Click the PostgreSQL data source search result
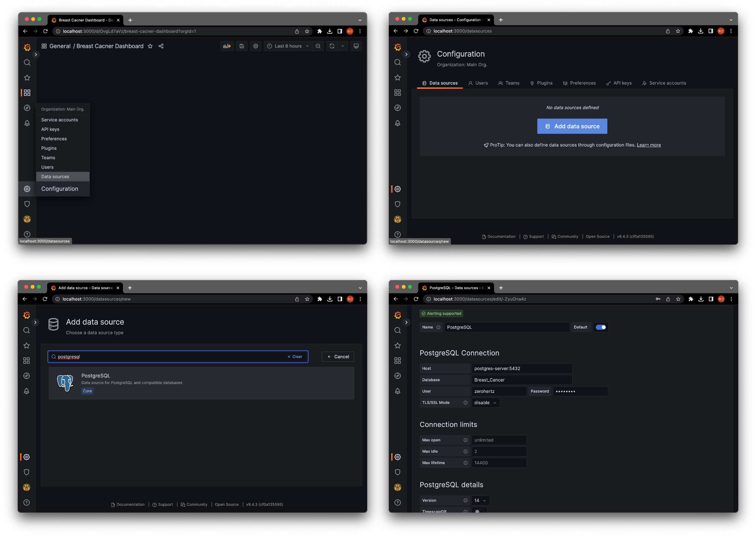The height and width of the screenshot is (536, 756). coord(201,383)
